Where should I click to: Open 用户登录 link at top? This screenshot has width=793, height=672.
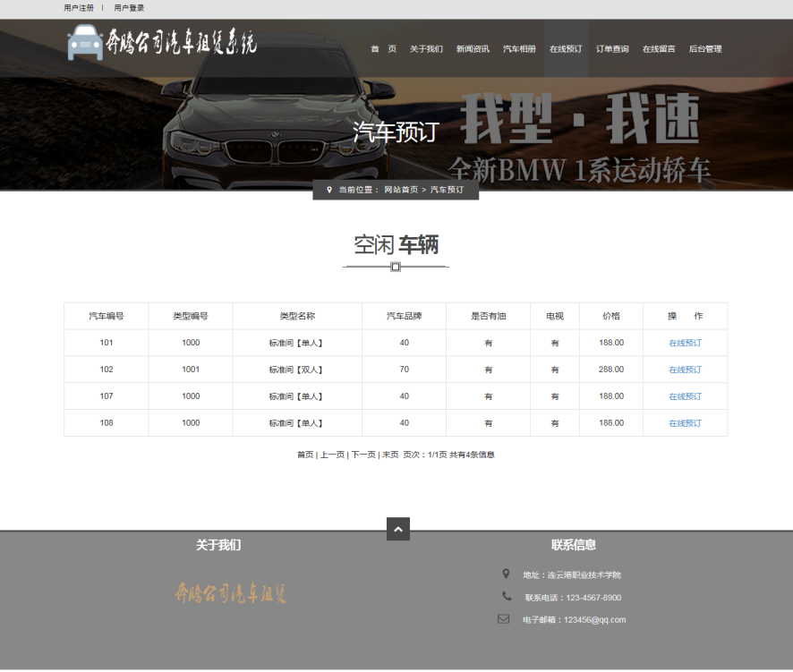[129, 7]
